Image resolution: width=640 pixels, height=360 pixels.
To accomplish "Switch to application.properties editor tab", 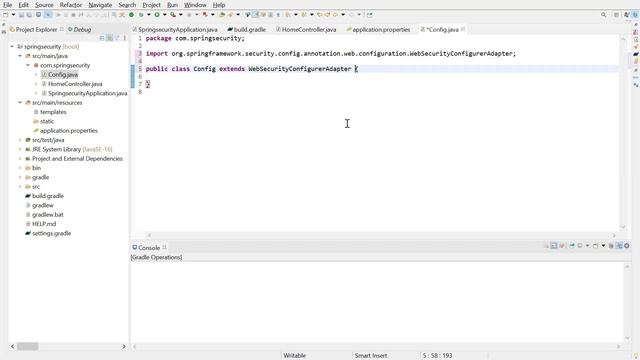I will click(x=378, y=29).
